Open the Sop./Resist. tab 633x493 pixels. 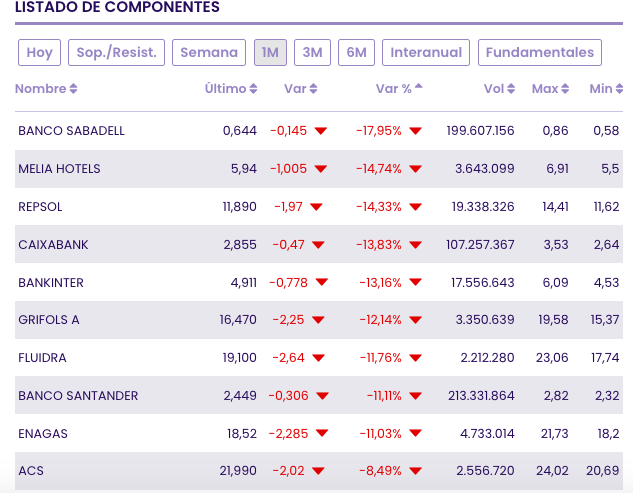click(x=117, y=52)
